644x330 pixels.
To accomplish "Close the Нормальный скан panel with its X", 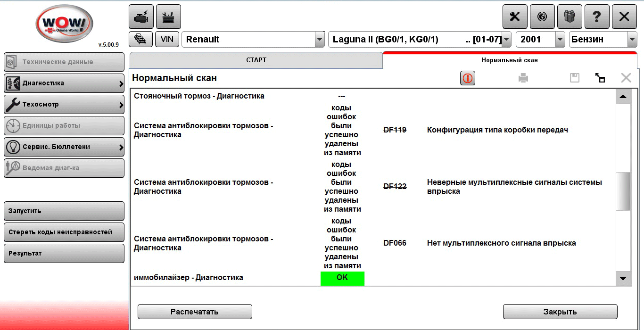I will [x=626, y=78].
